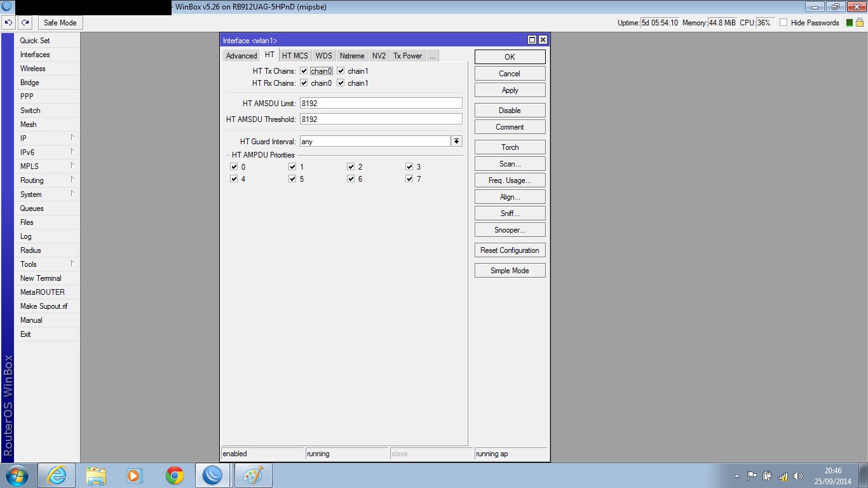This screenshot has height=488, width=868.
Task: Toggle HT Rx Chains chain1 checkbox
Action: point(341,83)
